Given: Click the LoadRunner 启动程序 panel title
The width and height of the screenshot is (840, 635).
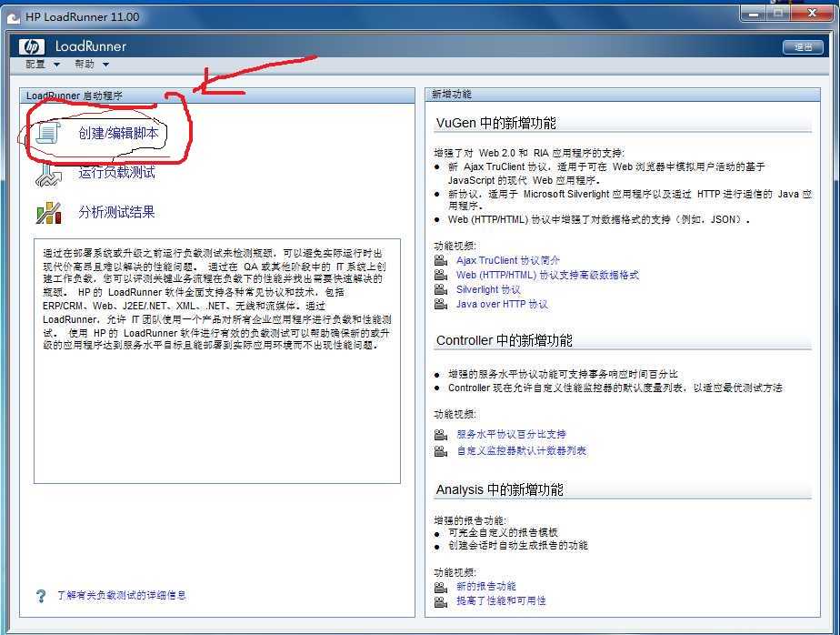Looking at the screenshot, I should coord(75,96).
